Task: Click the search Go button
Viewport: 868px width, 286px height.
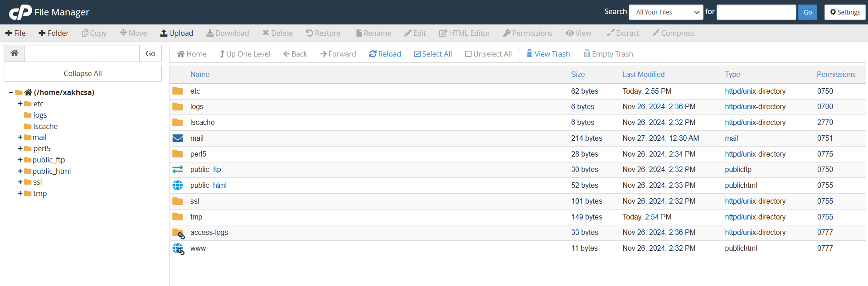Action: point(808,12)
